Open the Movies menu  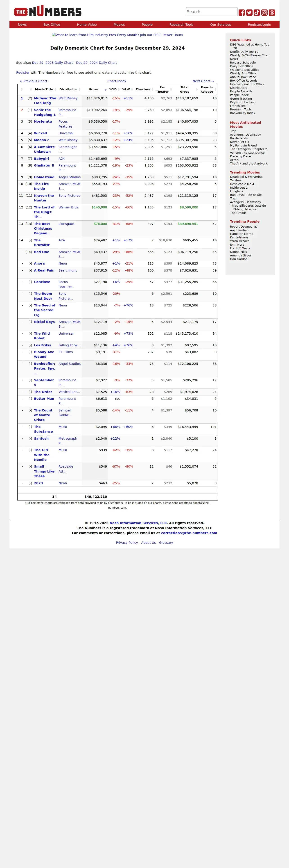pyautogui.click(x=119, y=25)
